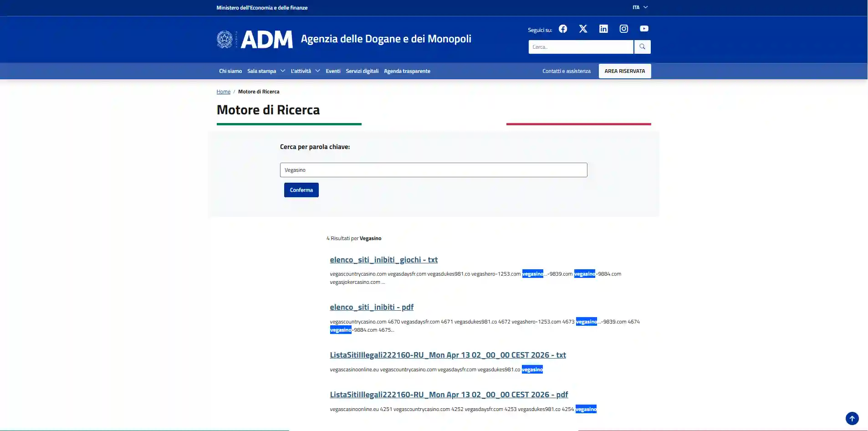Open ADM LinkedIn page icon

(x=603, y=29)
